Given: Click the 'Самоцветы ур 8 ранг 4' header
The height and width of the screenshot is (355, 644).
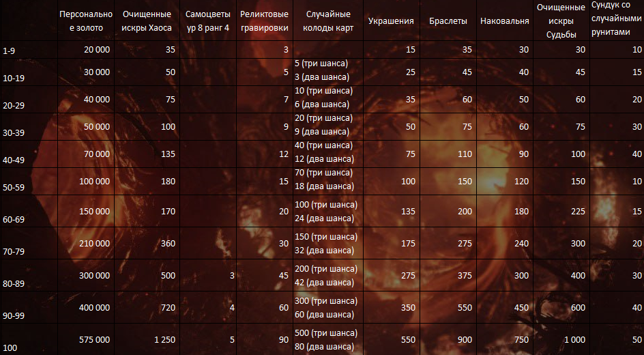Looking at the screenshot, I should tap(208, 21).
